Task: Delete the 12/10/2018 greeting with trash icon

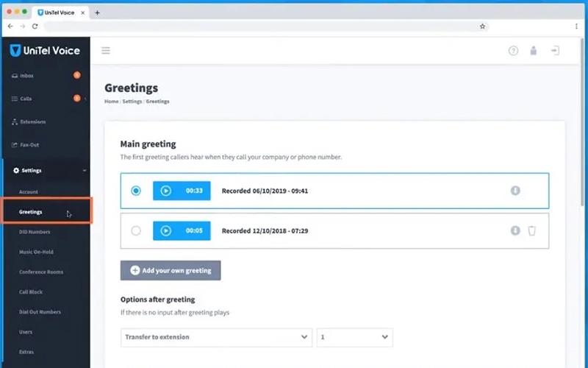Action: [x=531, y=230]
